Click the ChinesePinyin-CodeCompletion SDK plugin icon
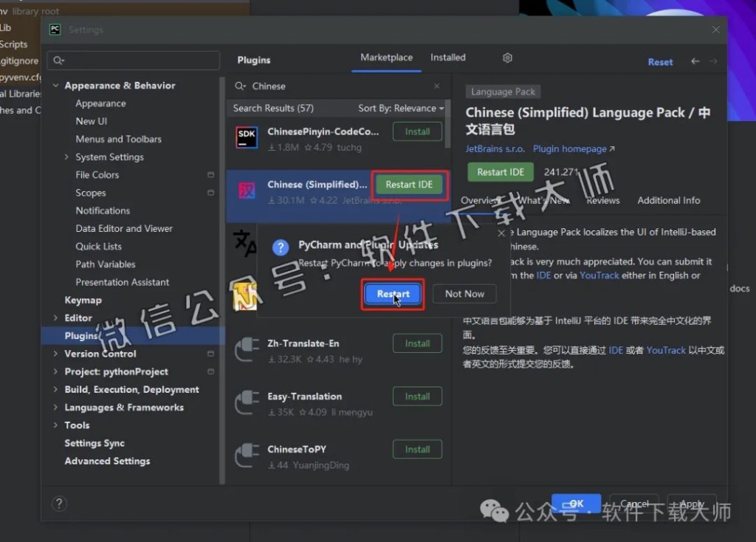This screenshot has width=756, height=542. (246, 137)
